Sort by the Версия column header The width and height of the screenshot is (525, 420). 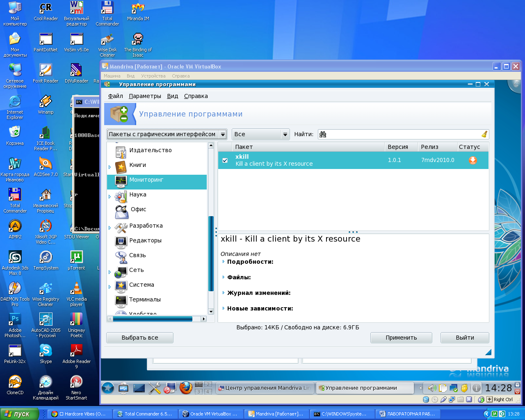pos(401,147)
